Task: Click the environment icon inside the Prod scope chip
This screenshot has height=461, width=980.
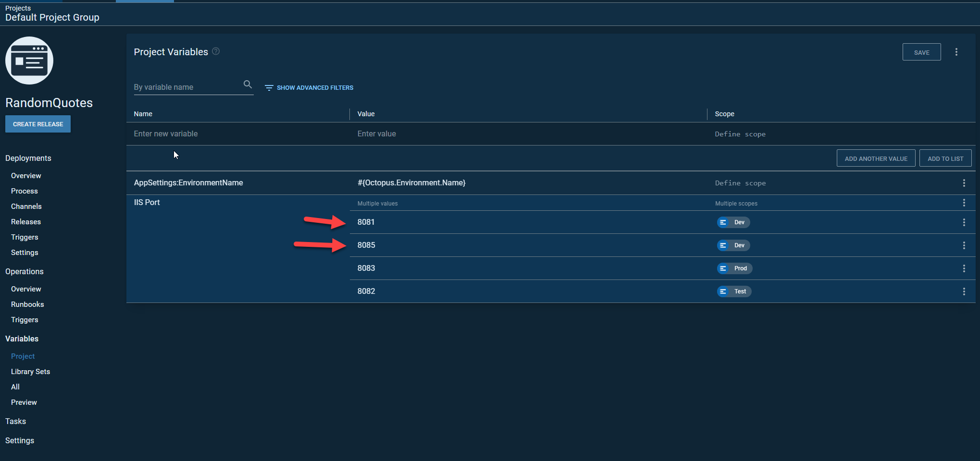Action: [x=724, y=268]
